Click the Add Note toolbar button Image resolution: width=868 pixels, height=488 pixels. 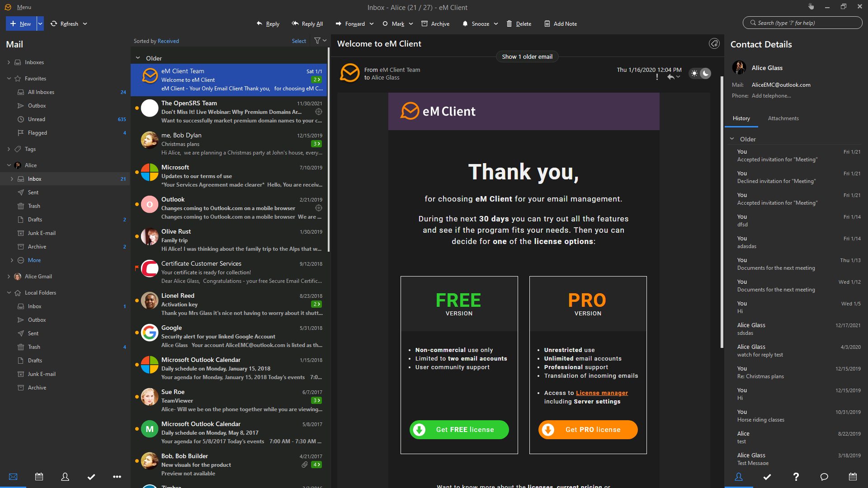click(x=560, y=24)
